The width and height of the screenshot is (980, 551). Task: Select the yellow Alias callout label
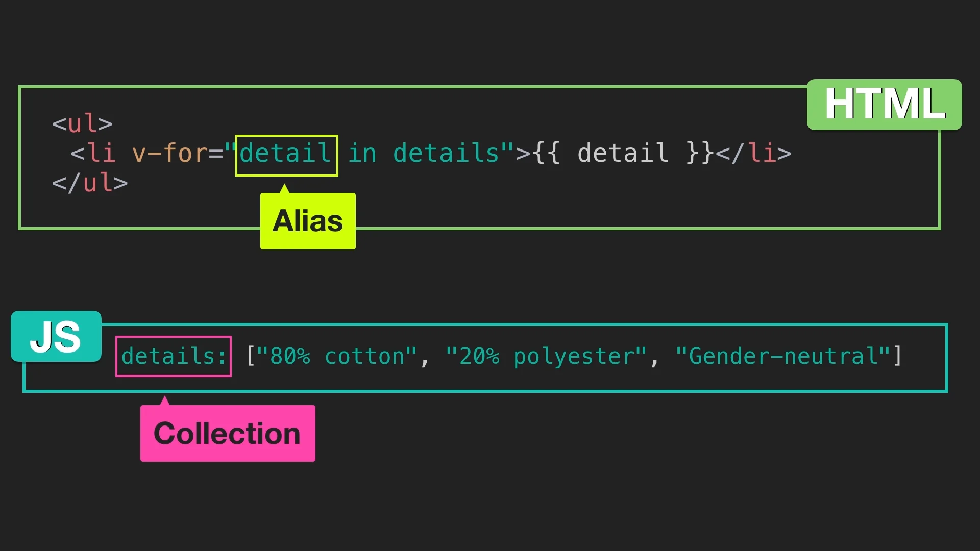pos(308,221)
